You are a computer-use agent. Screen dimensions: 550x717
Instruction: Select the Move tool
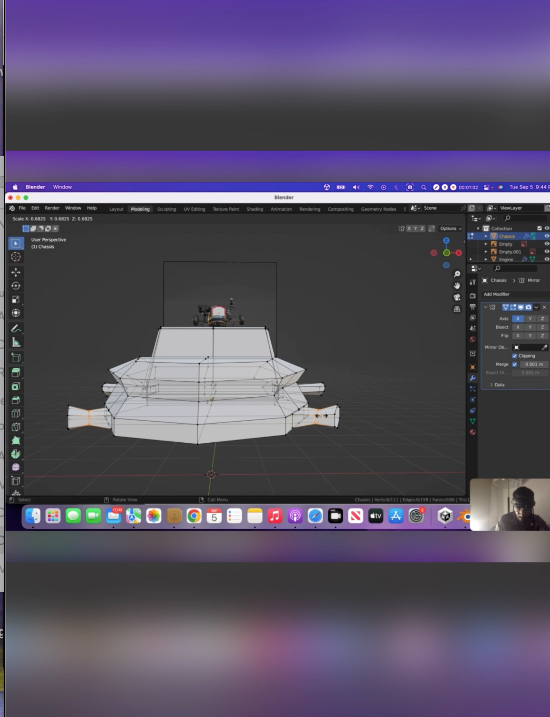point(16,272)
